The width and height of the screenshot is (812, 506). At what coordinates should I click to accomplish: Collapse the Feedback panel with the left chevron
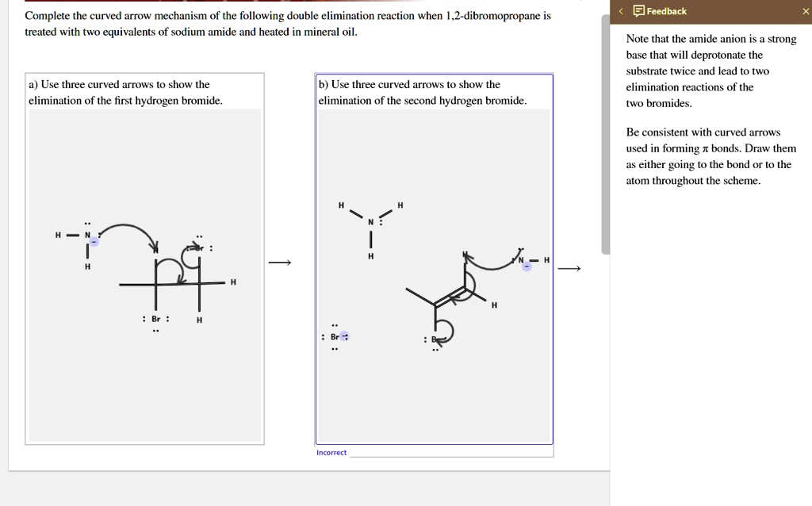(622, 11)
